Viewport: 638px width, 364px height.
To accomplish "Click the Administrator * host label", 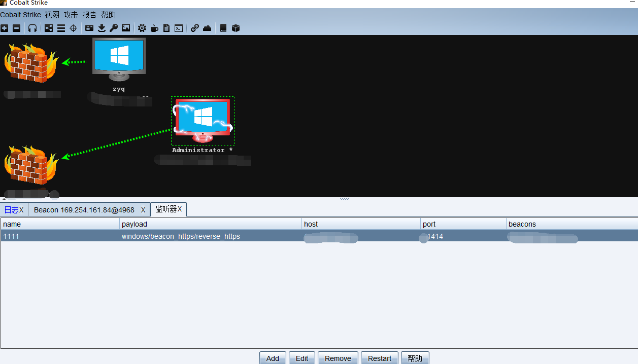I will [202, 150].
